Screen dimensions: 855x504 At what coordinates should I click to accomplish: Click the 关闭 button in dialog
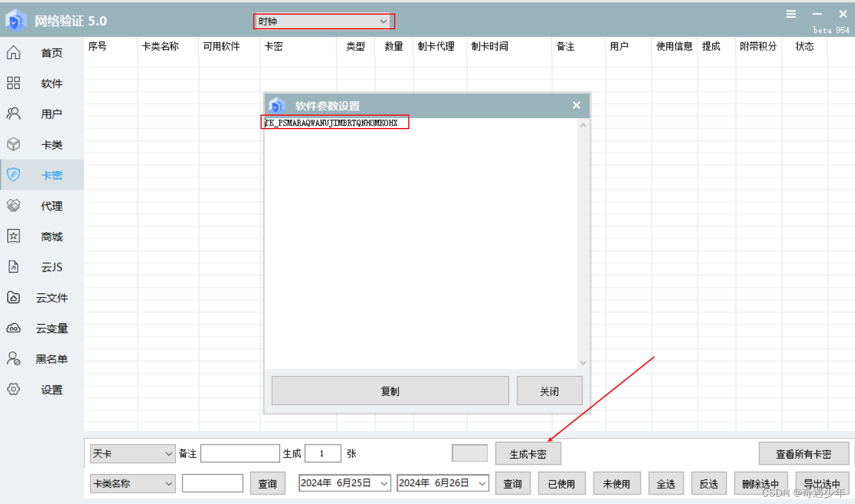(x=549, y=391)
